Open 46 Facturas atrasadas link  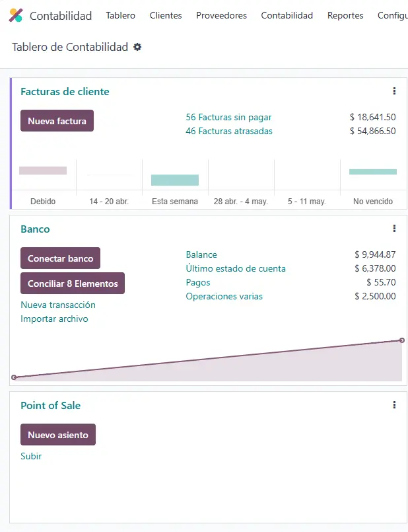228,131
